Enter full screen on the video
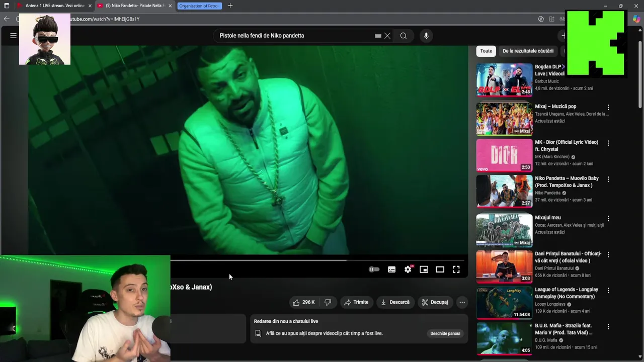This screenshot has height=362, width=644. click(456, 269)
